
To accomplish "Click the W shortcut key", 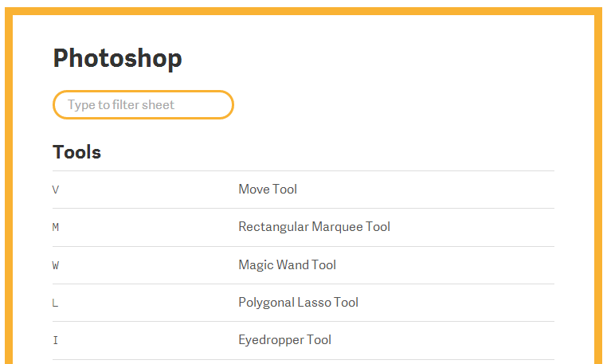I will point(55,265).
